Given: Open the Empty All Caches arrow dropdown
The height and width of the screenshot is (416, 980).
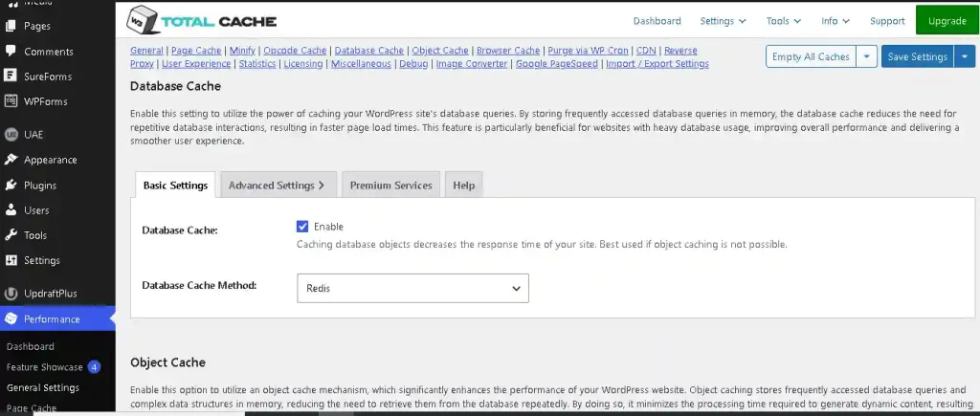Looking at the screenshot, I should click(x=866, y=56).
